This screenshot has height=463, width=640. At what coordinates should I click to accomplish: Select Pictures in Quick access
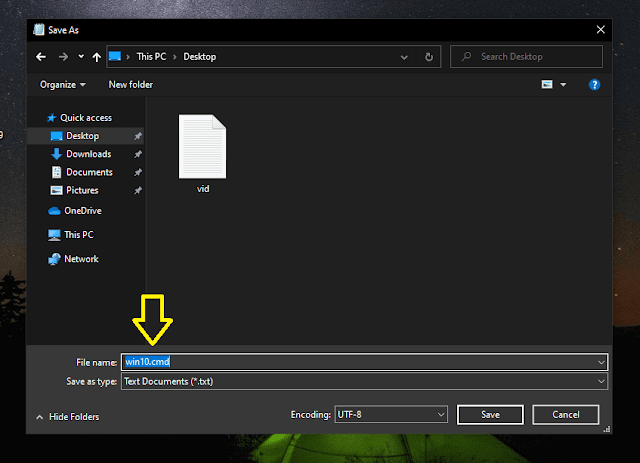82,190
